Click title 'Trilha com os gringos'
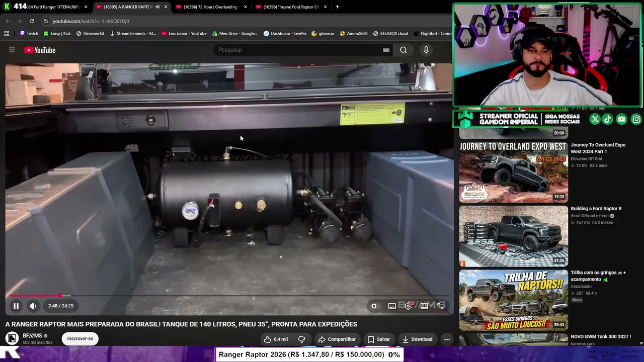Image resolution: width=644 pixels, height=362 pixels. tap(598, 276)
